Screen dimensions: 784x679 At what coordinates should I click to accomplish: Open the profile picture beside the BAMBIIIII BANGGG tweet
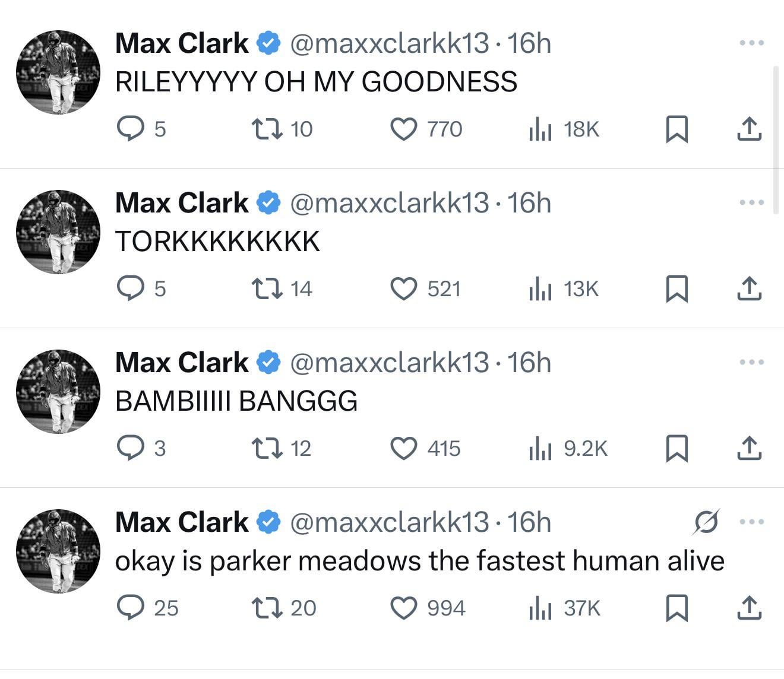(58, 392)
